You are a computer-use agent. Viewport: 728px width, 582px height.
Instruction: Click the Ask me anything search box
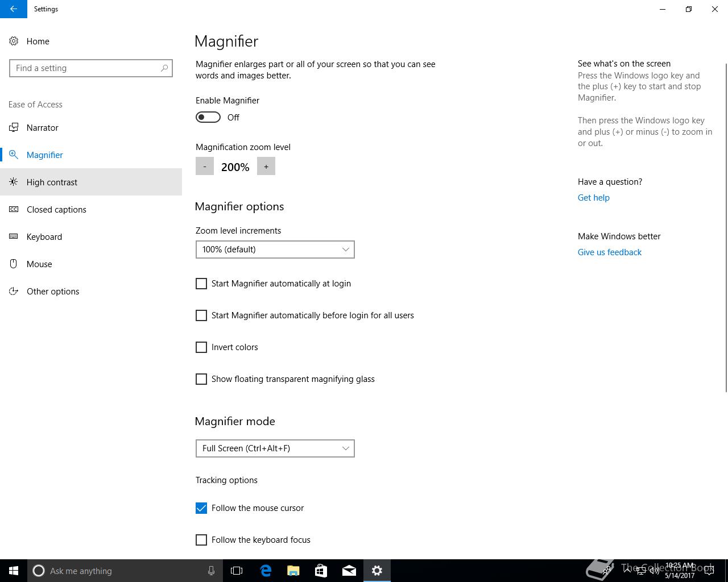click(124, 571)
